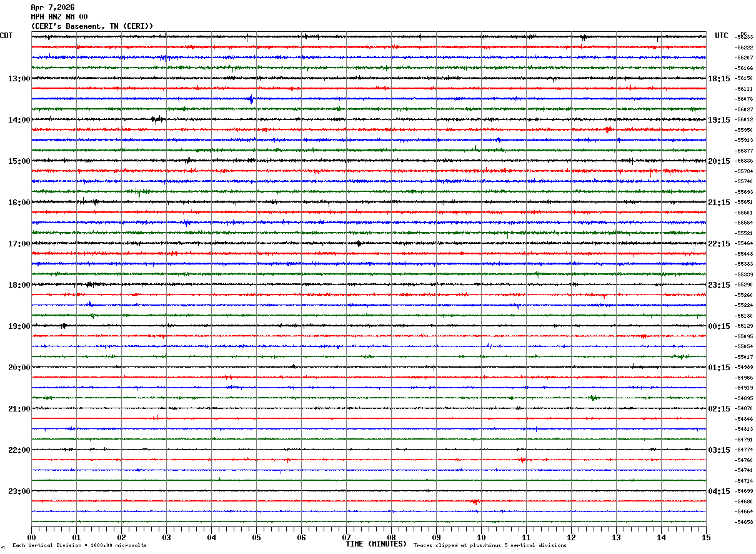Image resolution: width=756 pixels, height=554 pixels.
Task: Click the minute tick label '10'
Action: pos(481,538)
